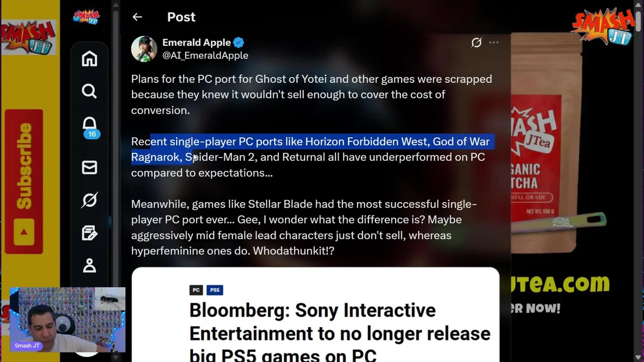Click the Smash JT webcam thumbnail
This screenshot has height=362, width=644.
pos(67,320)
